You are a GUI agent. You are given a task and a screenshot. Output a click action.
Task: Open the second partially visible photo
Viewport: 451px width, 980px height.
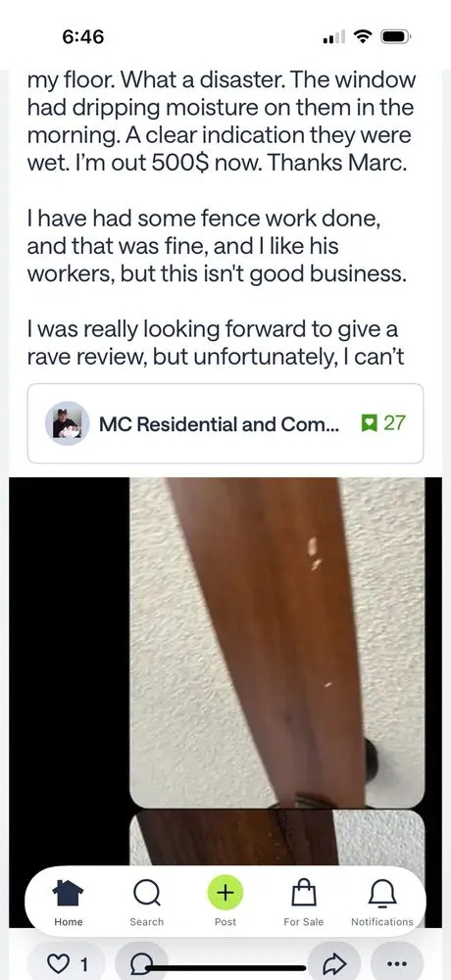pyautogui.click(x=276, y=838)
